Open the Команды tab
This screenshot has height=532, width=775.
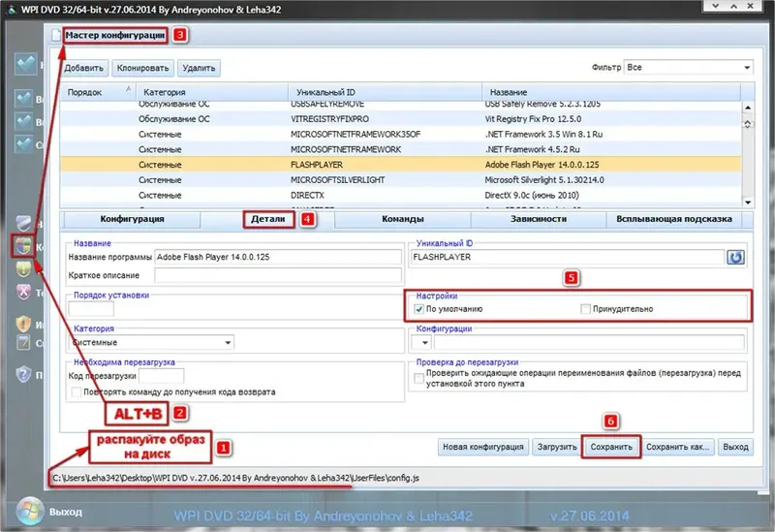pos(403,219)
